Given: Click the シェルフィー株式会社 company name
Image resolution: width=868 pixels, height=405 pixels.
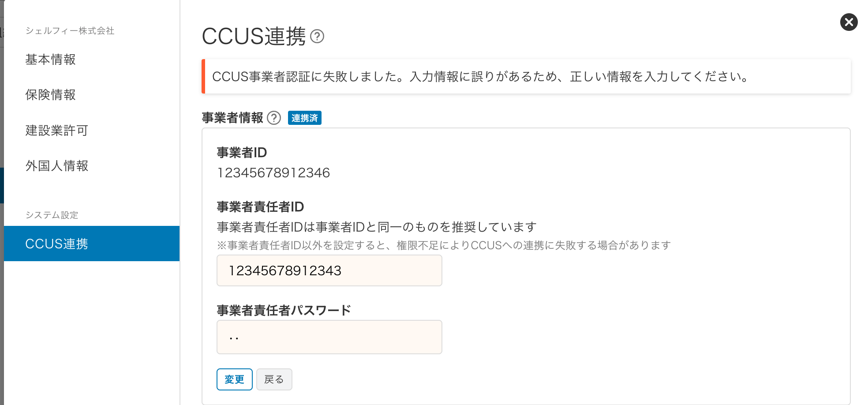Looking at the screenshot, I should click(x=70, y=31).
